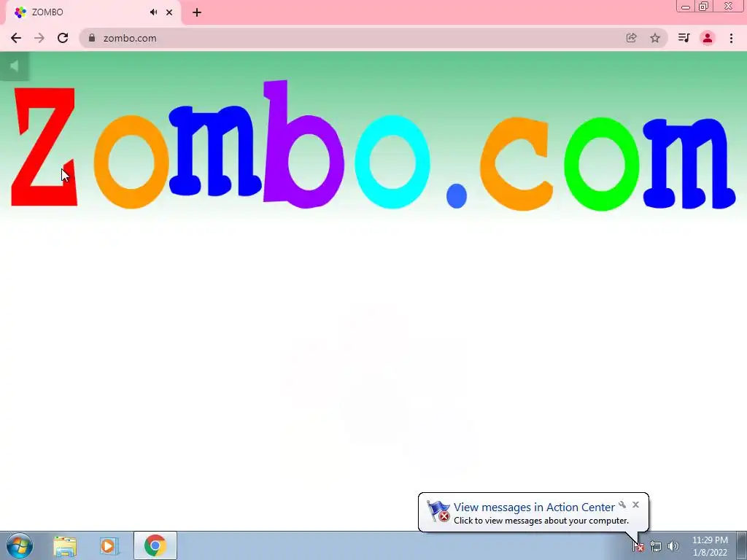Open Action Center flag tray icon
The image size is (747, 560).
coord(638,547)
